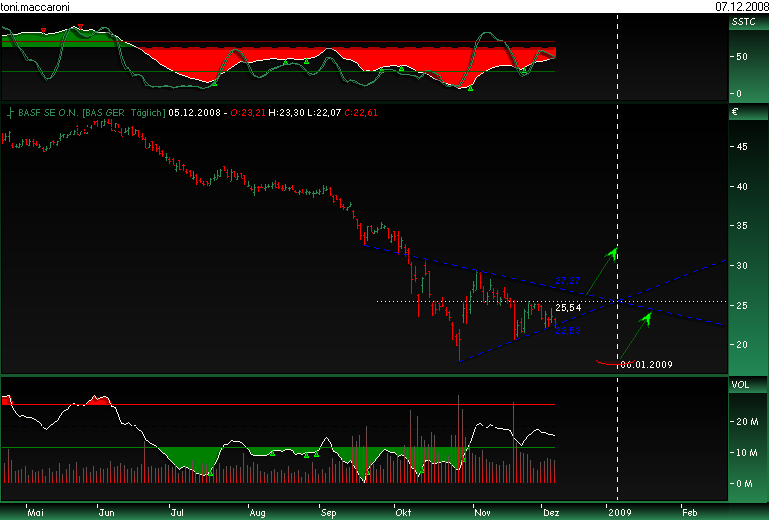Click the red arc marker beside 06.01.2009
The width and height of the screenshot is (769, 520).
point(604,362)
